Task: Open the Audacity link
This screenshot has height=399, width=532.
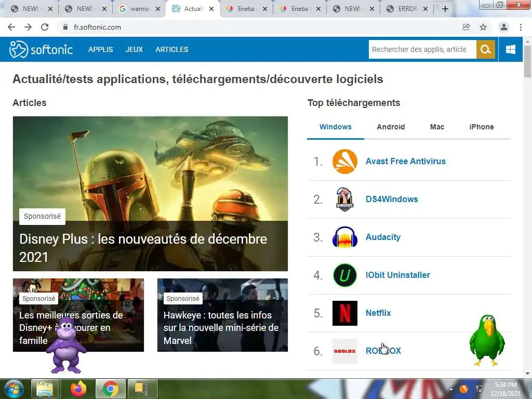Action: (383, 237)
